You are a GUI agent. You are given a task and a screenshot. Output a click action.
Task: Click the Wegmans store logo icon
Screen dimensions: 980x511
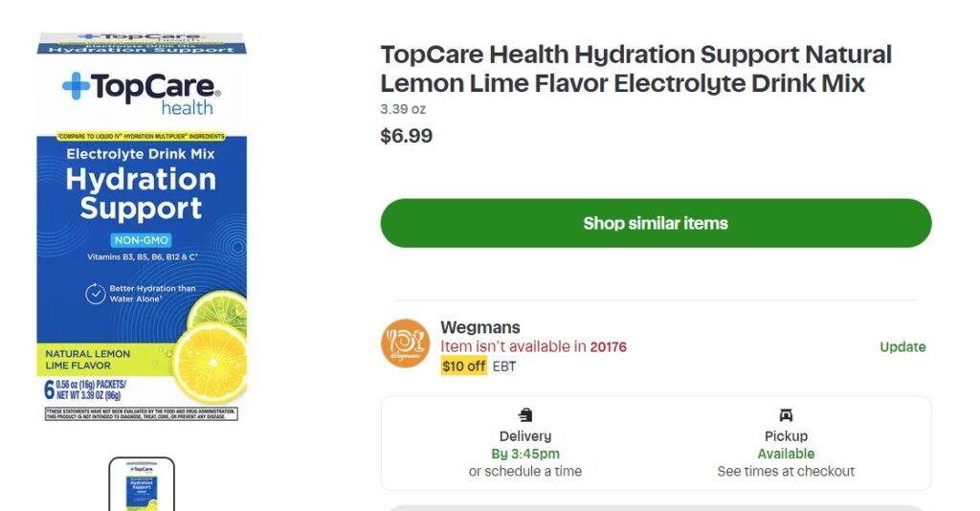coord(405,344)
